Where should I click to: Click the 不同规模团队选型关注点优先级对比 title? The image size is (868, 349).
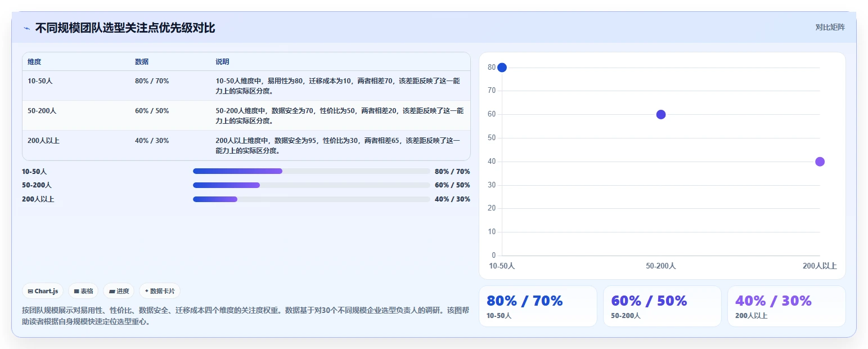125,28
